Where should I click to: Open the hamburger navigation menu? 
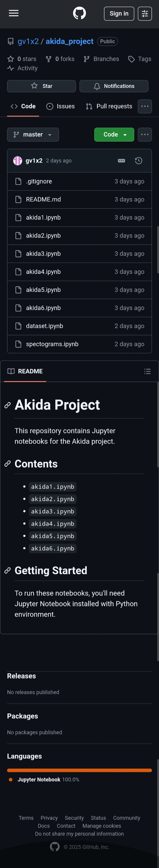[x=14, y=14]
